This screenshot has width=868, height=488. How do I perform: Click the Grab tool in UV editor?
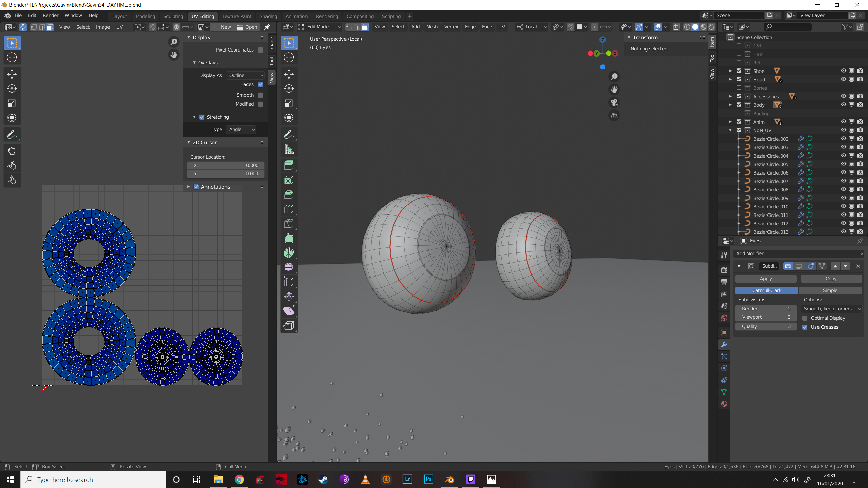(12, 151)
